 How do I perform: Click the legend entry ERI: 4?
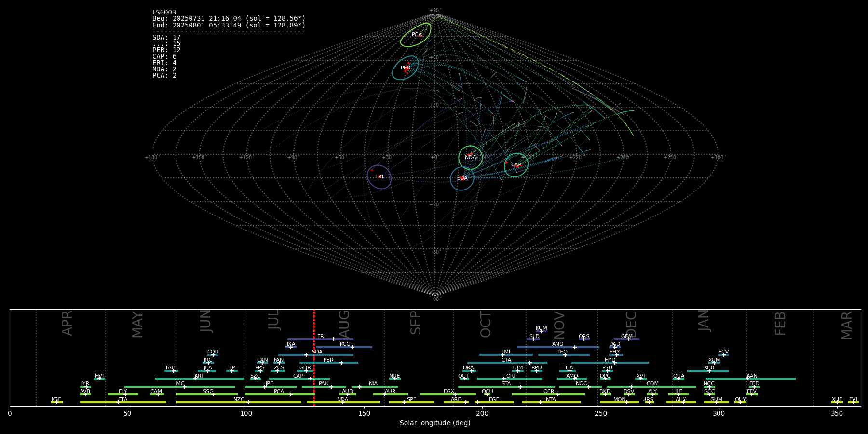click(x=164, y=63)
